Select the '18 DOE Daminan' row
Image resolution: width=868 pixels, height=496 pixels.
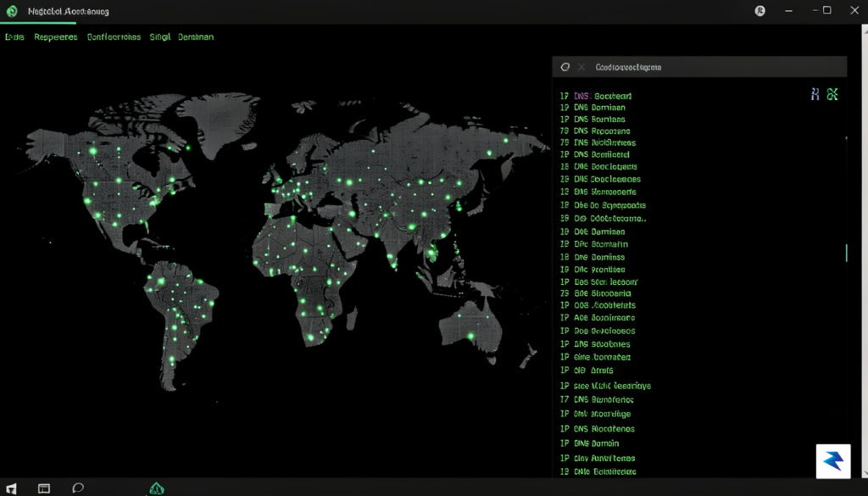pos(593,231)
